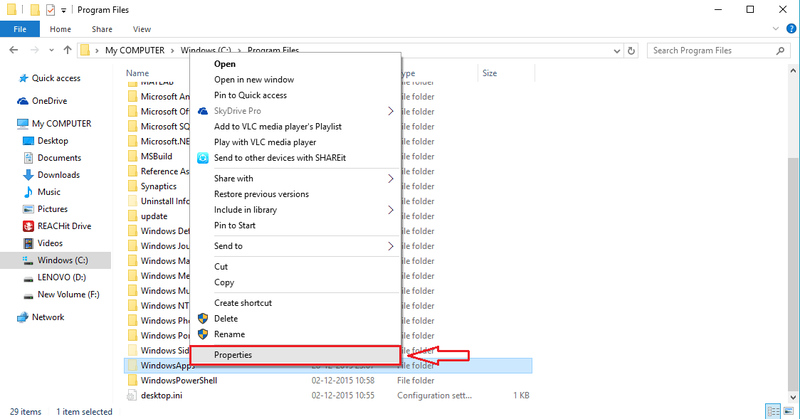Click the search magnifier icon
The width and height of the screenshot is (800, 419).
[780, 51]
